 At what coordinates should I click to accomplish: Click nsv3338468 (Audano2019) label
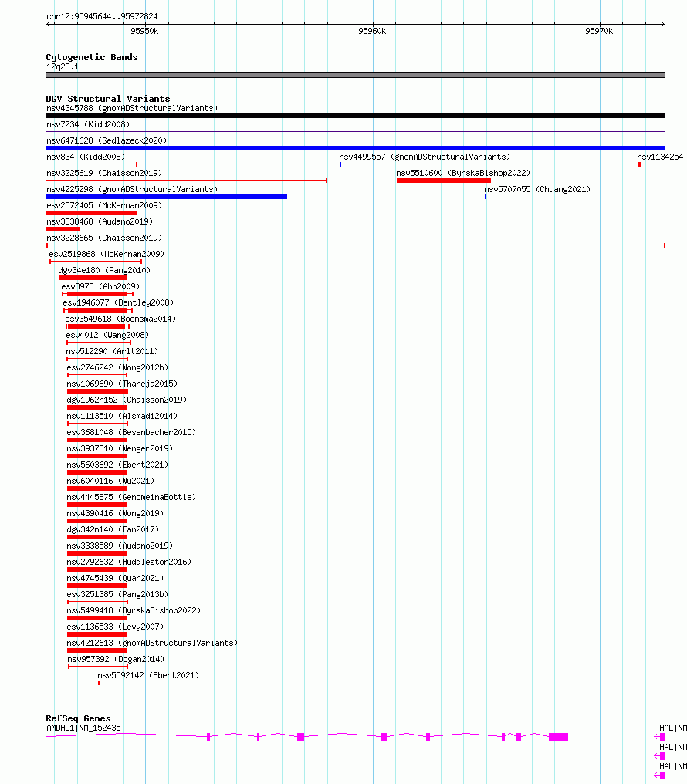tap(100, 221)
